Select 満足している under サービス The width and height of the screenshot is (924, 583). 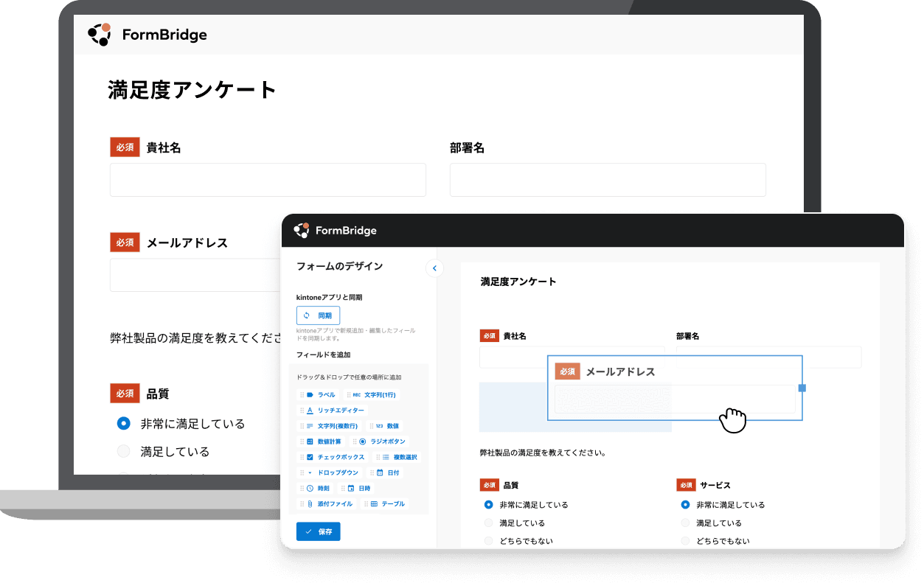[684, 523]
